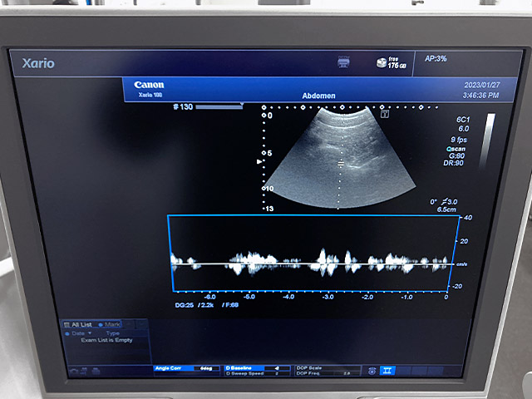Viewport: 532px width, 399px height.
Task: Click the 'DR:90' dynamic range value
Action: click(x=453, y=163)
